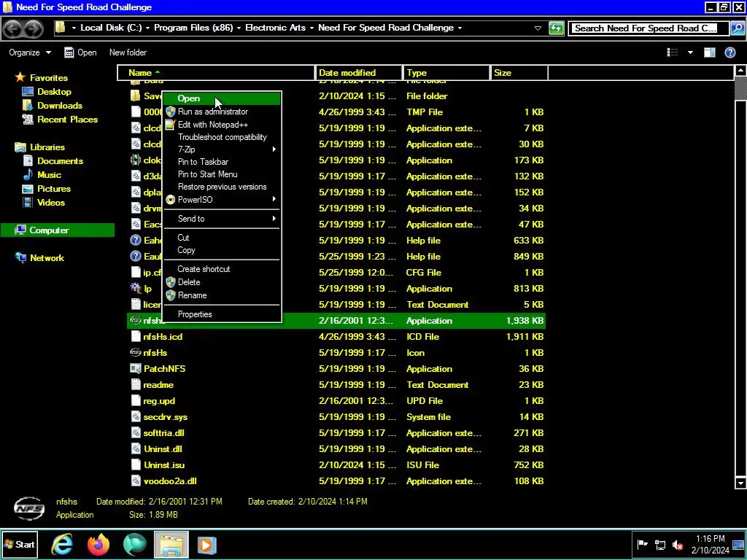The image size is (747, 560).
Task: Click the Back navigation arrow button
Action: 13,28
